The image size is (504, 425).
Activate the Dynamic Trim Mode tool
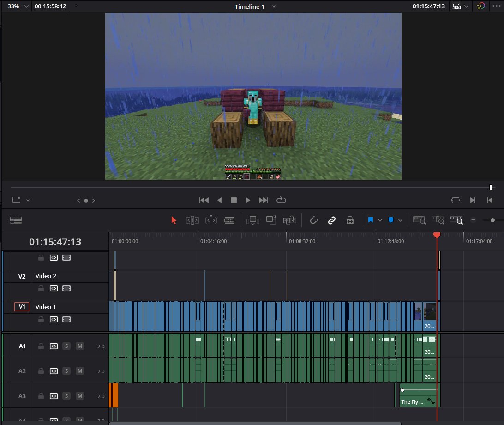click(x=211, y=220)
